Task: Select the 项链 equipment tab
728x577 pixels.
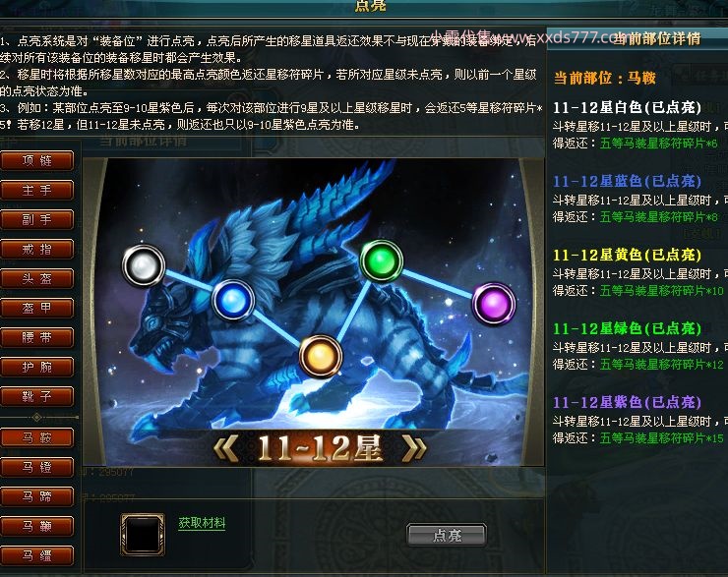Action: [37, 160]
